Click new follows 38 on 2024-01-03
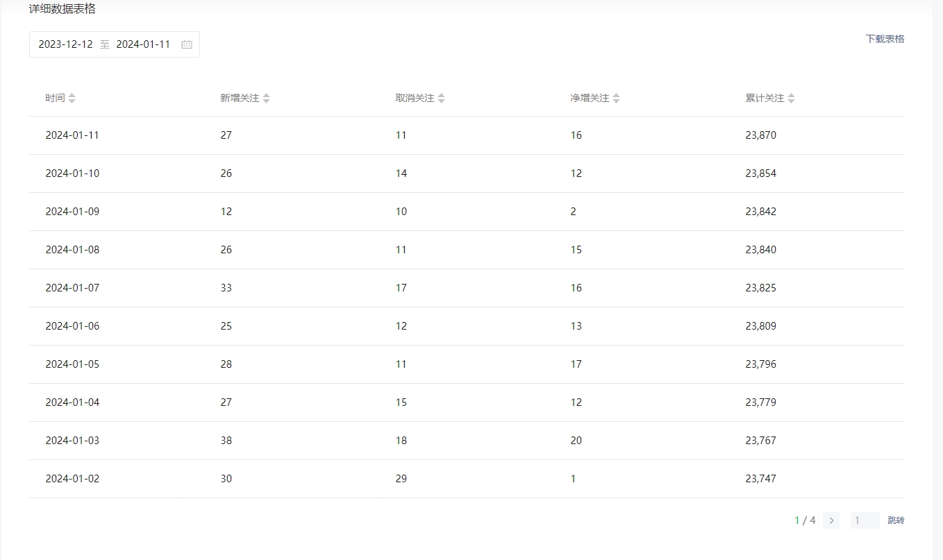This screenshot has height=560, width=943. [226, 441]
